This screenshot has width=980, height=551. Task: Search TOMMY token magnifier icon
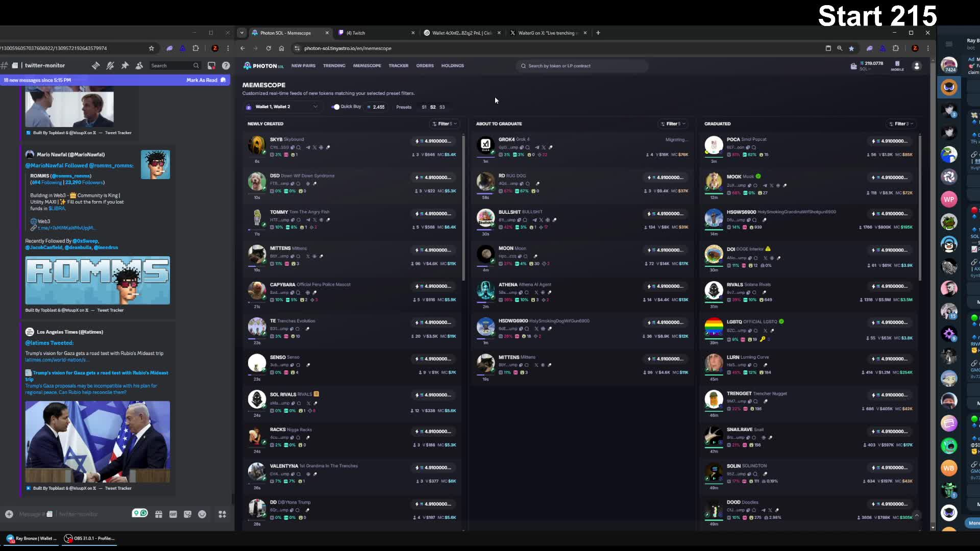click(x=299, y=220)
